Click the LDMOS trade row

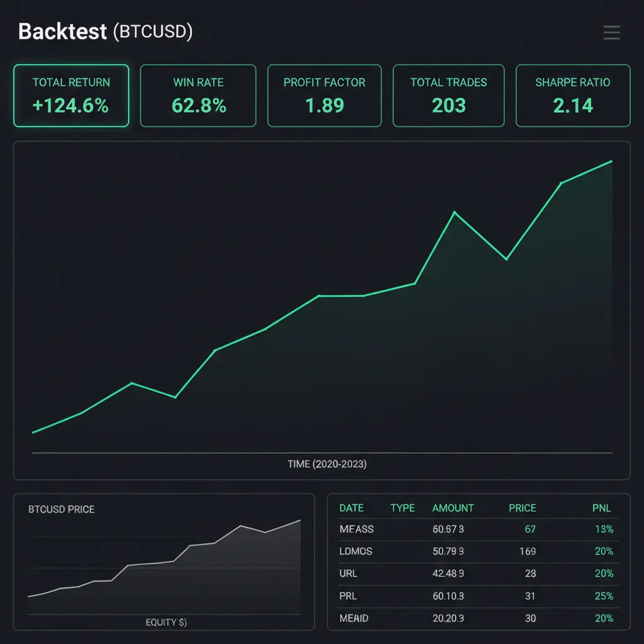point(479,552)
